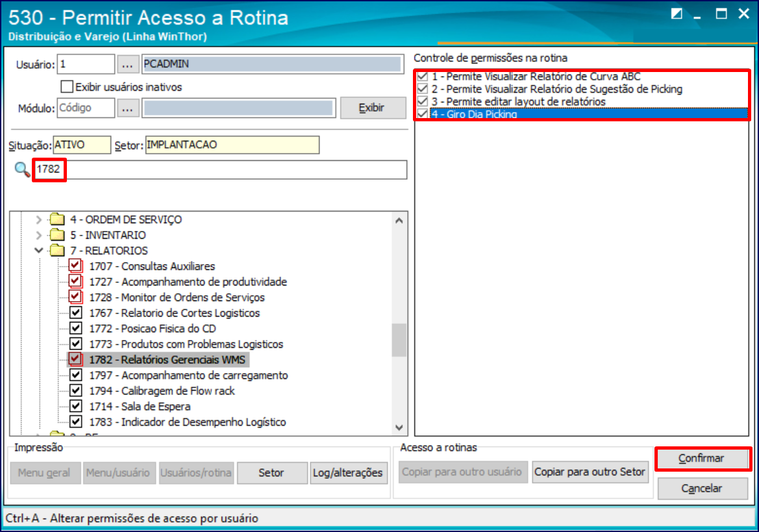759x532 pixels.
Task: Expand the 5 - INVENTARIO node
Action: (x=39, y=235)
